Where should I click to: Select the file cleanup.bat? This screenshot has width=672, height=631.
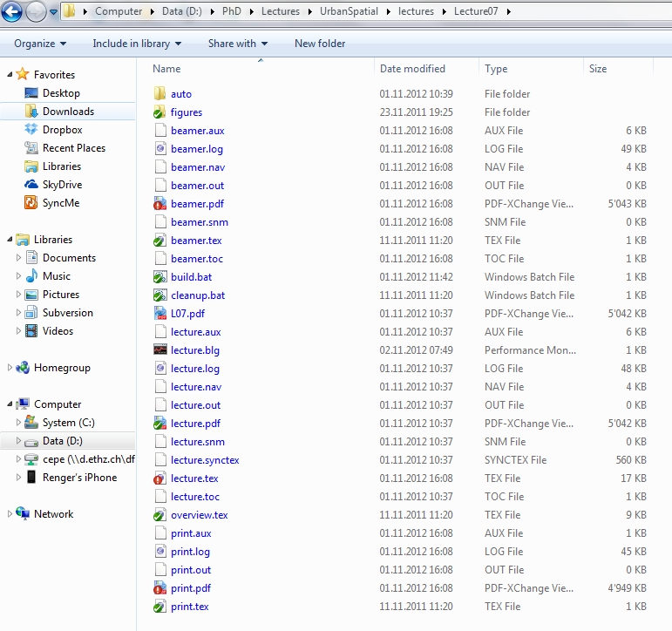point(198,295)
